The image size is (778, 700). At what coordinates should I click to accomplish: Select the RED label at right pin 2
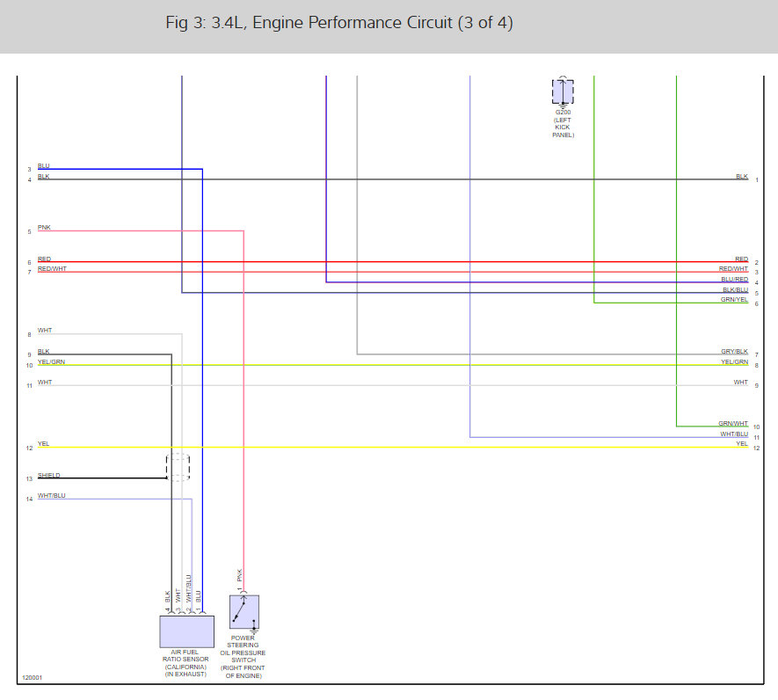[x=741, y=259]
